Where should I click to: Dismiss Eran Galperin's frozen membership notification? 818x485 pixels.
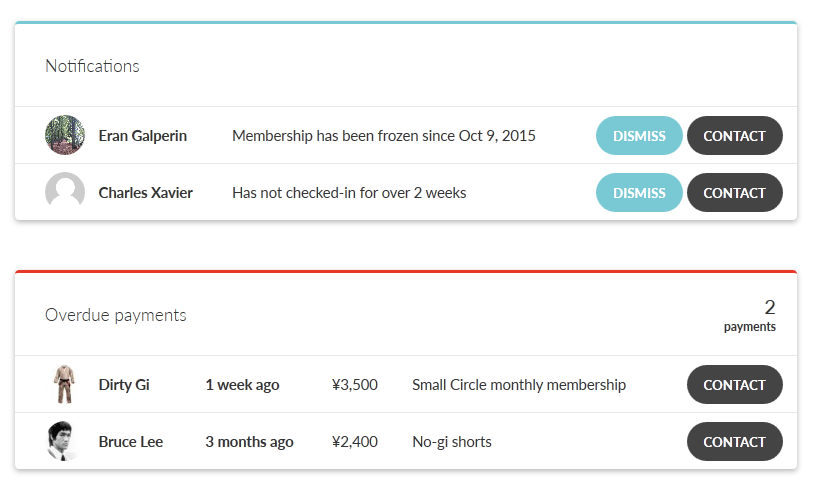click(x=639, y=136)
